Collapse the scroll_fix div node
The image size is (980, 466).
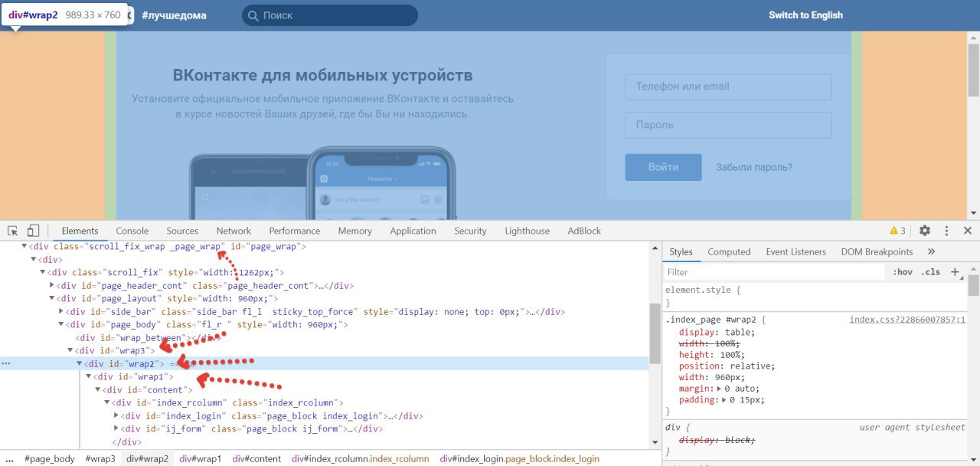(x=43, y=273)
